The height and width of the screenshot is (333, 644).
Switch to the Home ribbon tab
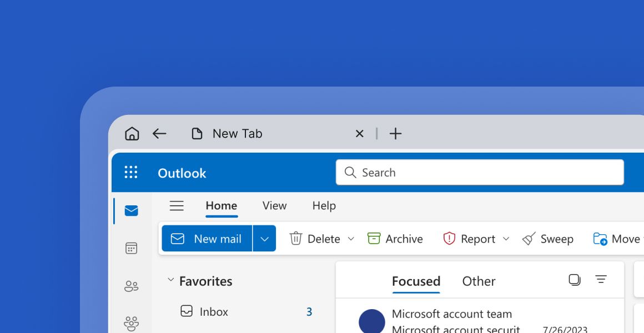(222, 206)
